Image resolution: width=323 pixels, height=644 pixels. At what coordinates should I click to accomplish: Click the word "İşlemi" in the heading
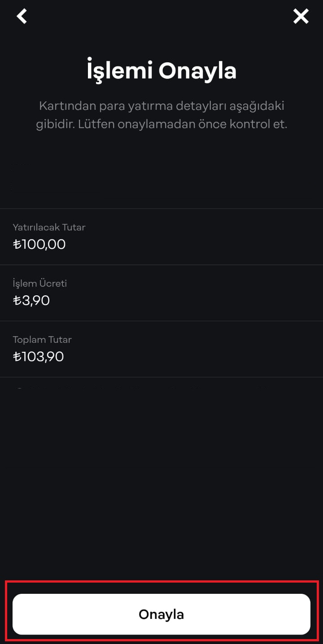coord(119,71)
